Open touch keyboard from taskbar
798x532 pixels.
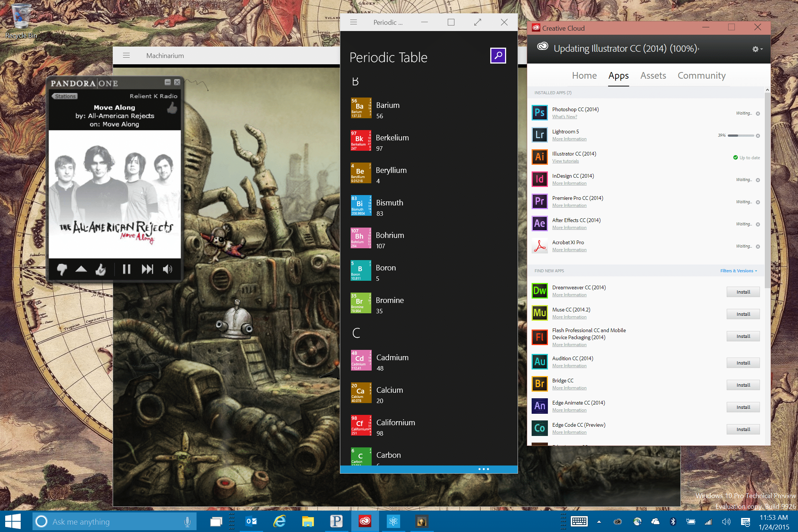[x=579, y=522]
